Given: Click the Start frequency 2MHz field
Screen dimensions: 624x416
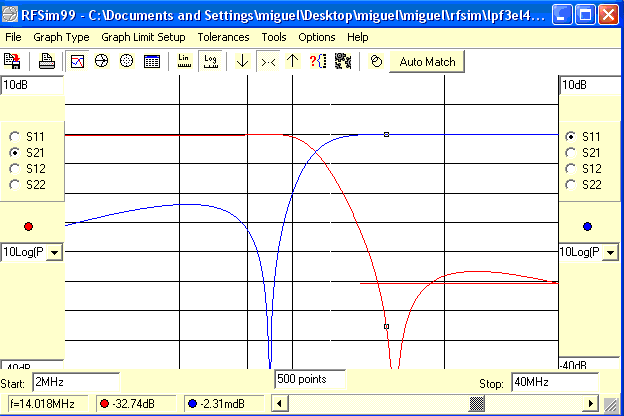Looking at the screenshot, I should tap(76, 382).
